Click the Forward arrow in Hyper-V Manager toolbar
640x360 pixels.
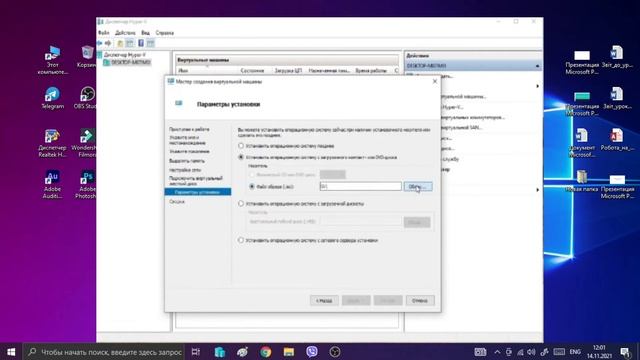(x=108, y=43)
